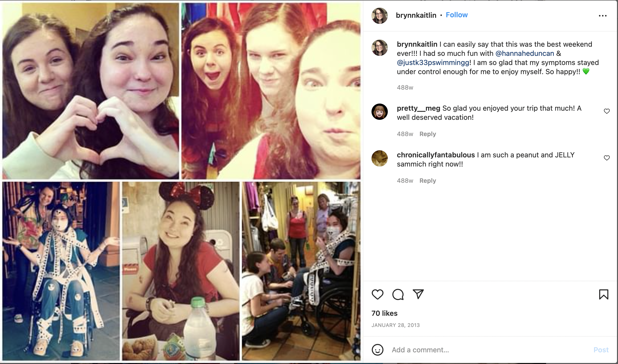Open the three-dot more options menu

pyautogui.click(x=602, y=16)
